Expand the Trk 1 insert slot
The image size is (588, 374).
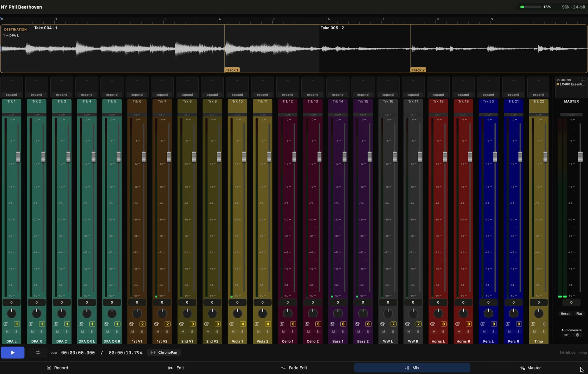[x=11, y=95]
